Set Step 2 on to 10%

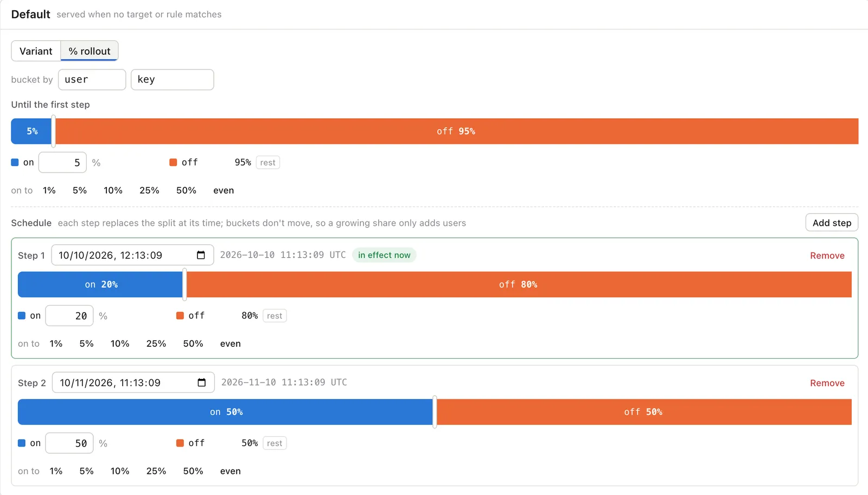pyautogui.click(x=120, y=471)
